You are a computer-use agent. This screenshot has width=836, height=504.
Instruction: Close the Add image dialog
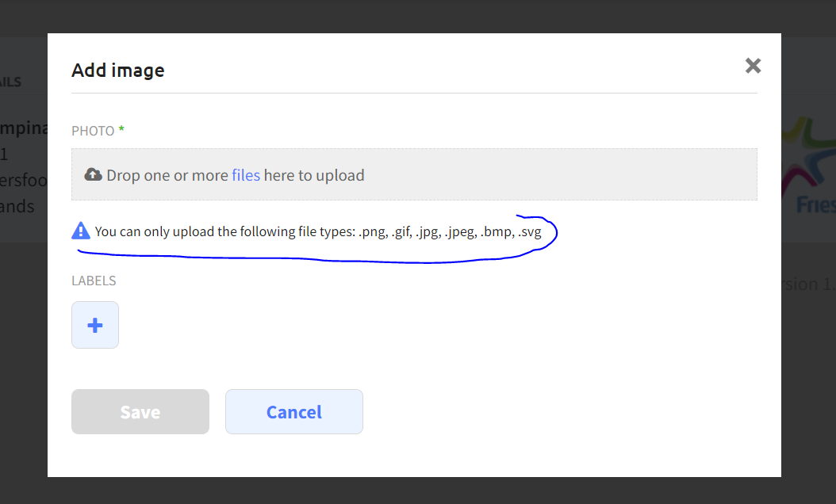[x=753, y=66]
